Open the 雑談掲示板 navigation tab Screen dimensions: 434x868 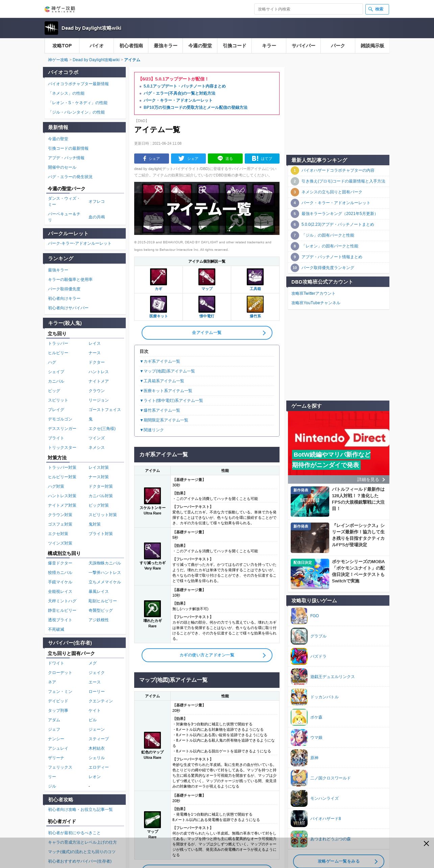point(372,46)
